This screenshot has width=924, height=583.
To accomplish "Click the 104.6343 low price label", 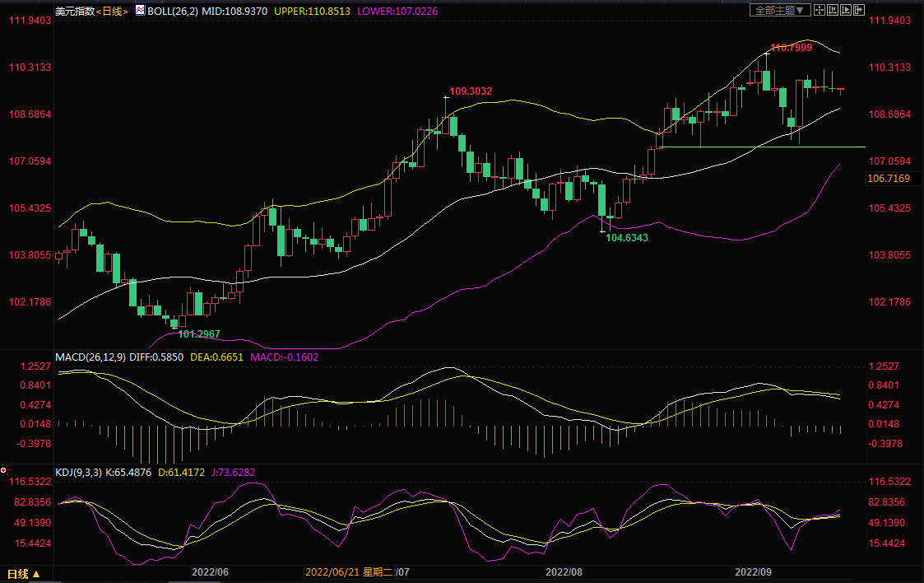I will point(627,237).
